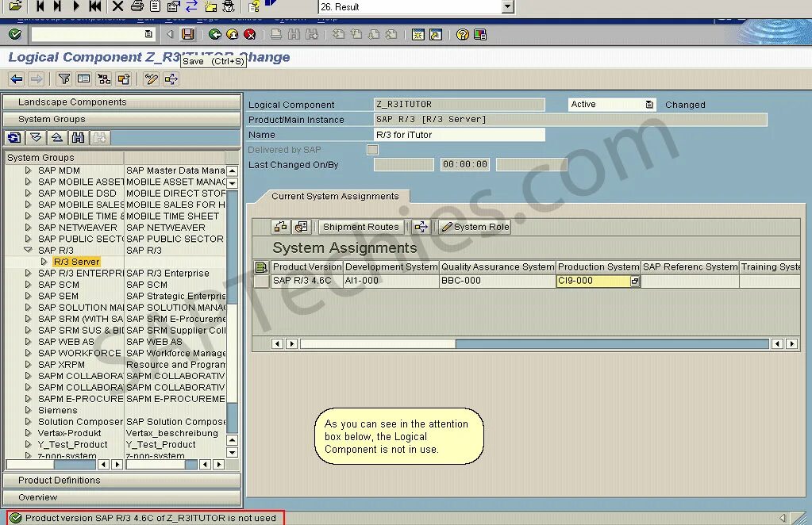Open the Overview panel header
The height and width of the screenshot is (525, 812).
click(121, 497)
